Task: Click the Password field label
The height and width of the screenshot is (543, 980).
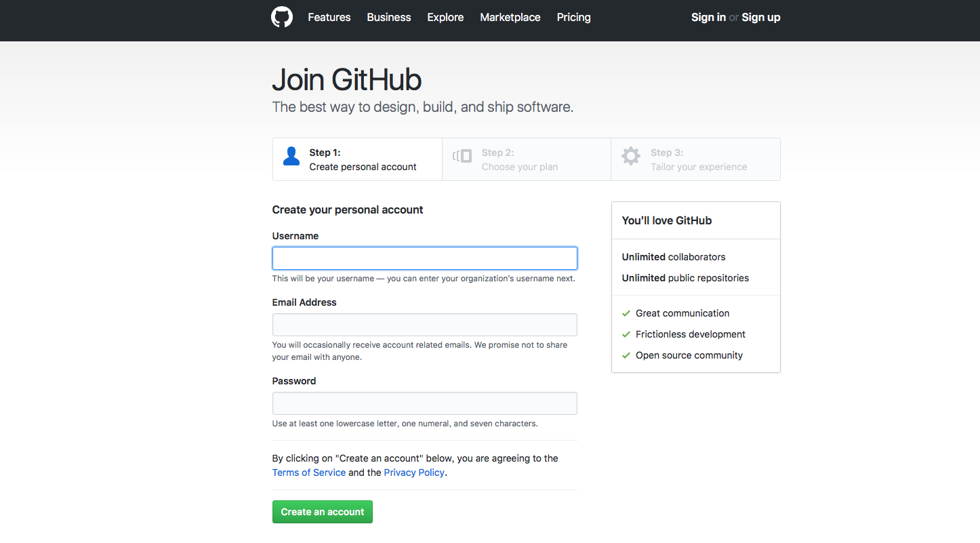Action: [x=294, y=381]
